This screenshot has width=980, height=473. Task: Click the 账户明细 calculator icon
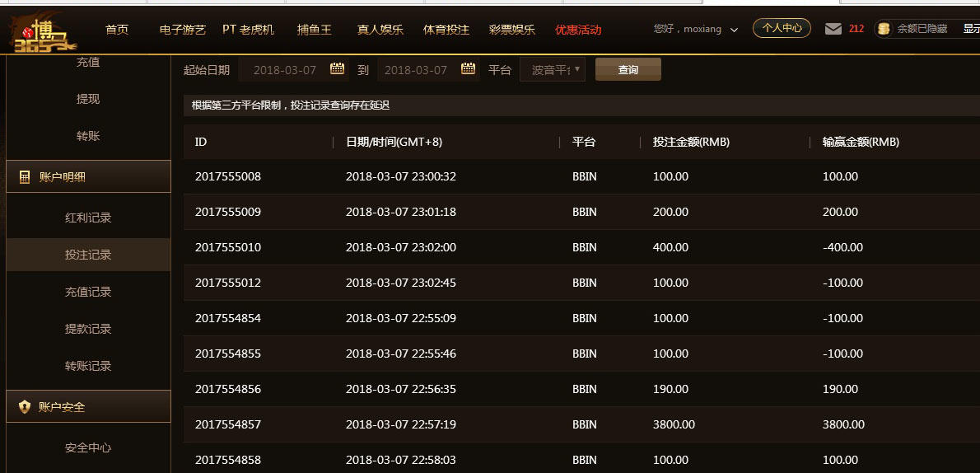[25, 177]
